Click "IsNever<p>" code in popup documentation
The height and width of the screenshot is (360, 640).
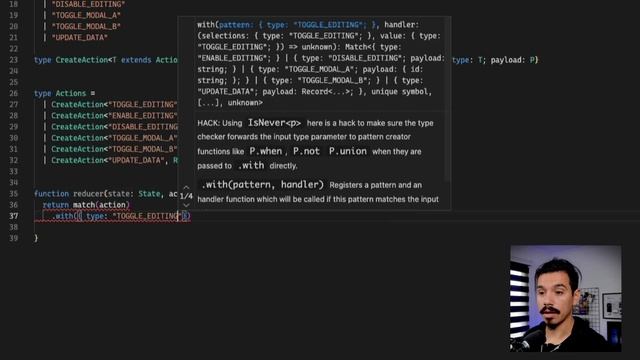pyautogui.click(x=275, y=123)
